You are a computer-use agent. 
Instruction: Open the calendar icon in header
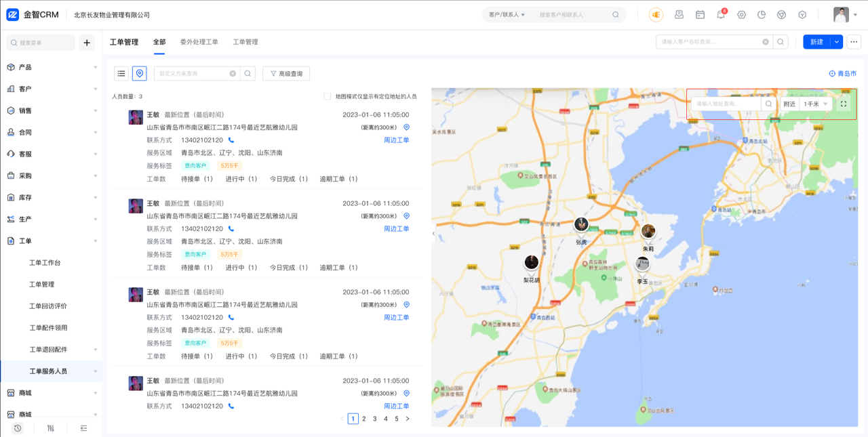pos(700,15)
